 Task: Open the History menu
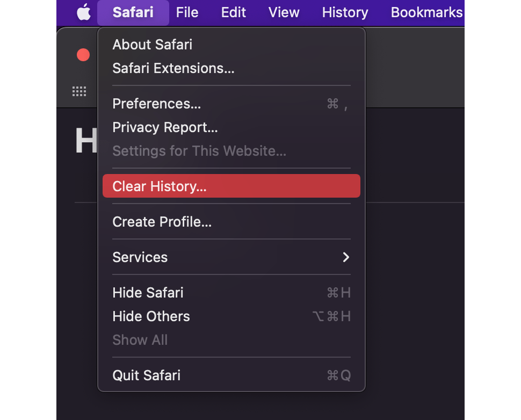344,12
